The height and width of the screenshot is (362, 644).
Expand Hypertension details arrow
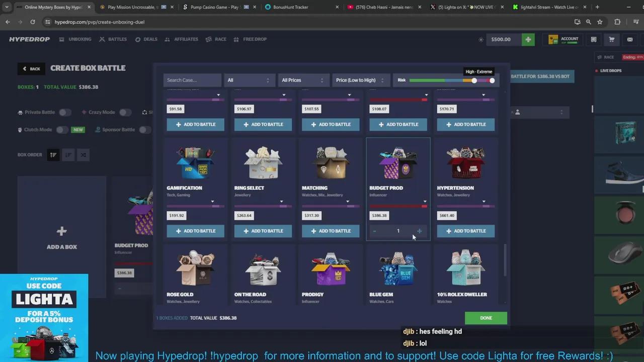click(x=484, y=202)
